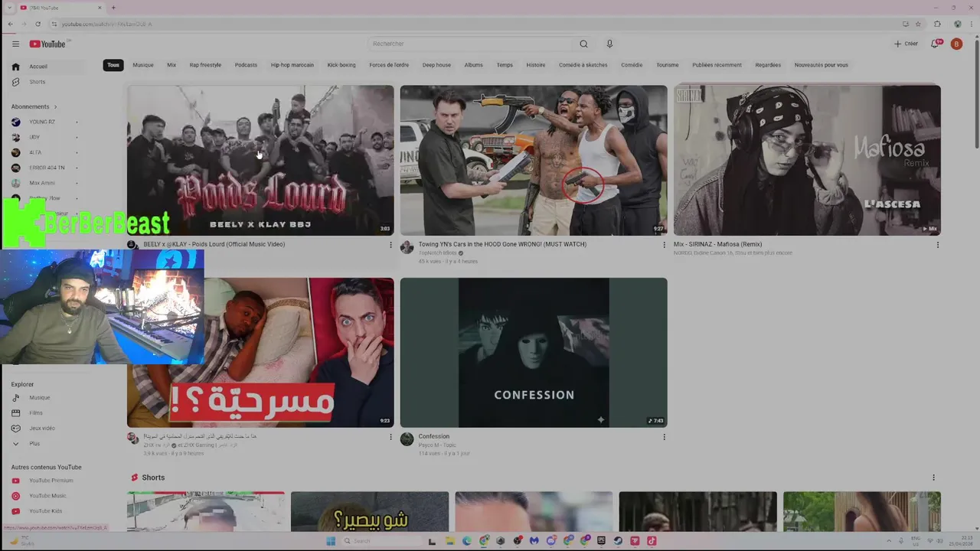Screen dimensions: 980x551
Task: Select the Hip-hop marocain chip
Action: pyautogui.click(x=292, y=65)
